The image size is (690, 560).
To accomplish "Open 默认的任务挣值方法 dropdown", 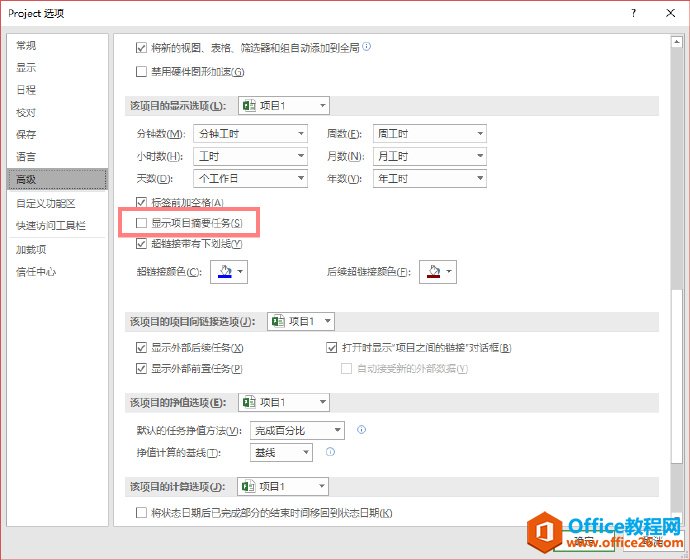I will [297, 430].
